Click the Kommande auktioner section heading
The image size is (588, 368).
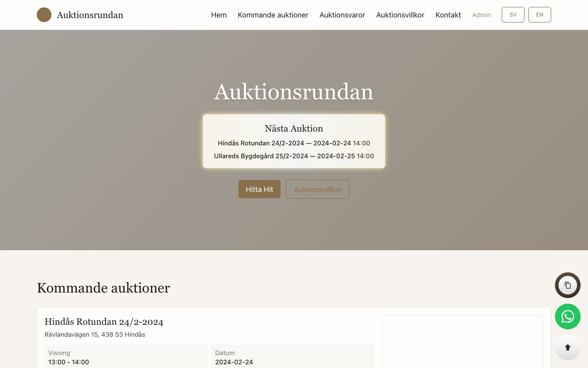coord(104,288)
